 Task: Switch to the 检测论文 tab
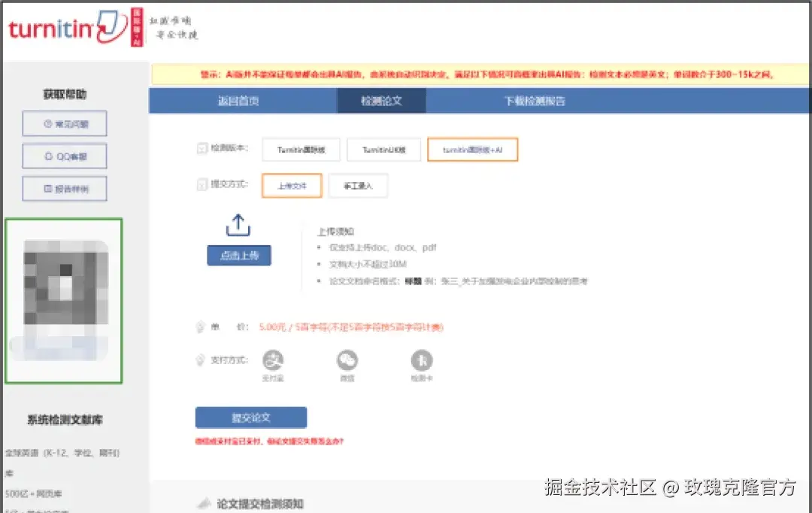tap(381, 101)
